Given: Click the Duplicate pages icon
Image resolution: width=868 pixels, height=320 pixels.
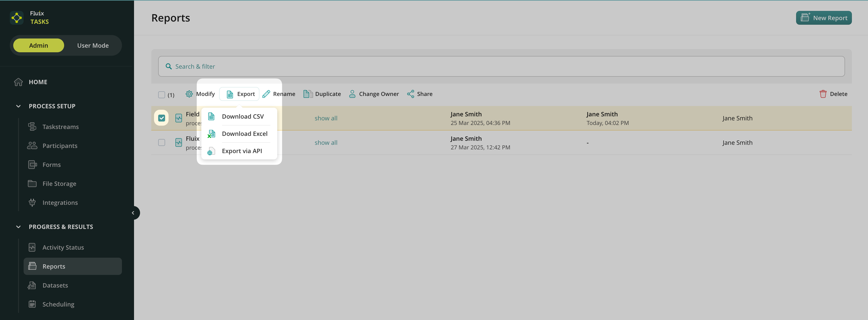Looking at the screenshot, I should [x=308, y=94].
